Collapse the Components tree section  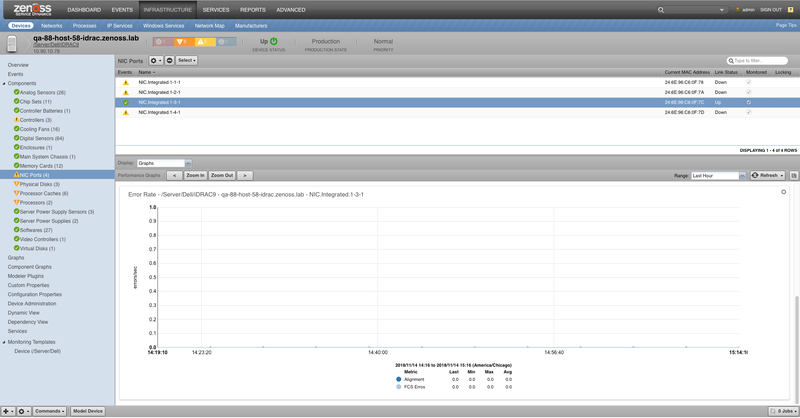(4, 84)
